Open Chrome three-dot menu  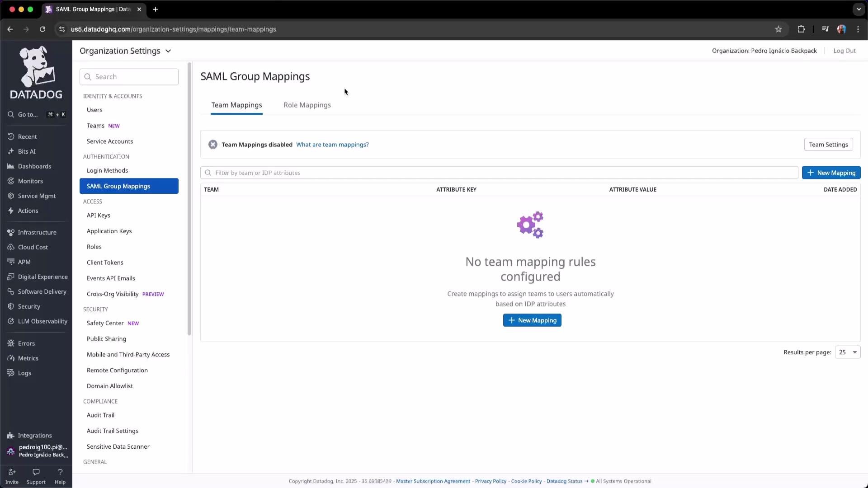[858, 29]
